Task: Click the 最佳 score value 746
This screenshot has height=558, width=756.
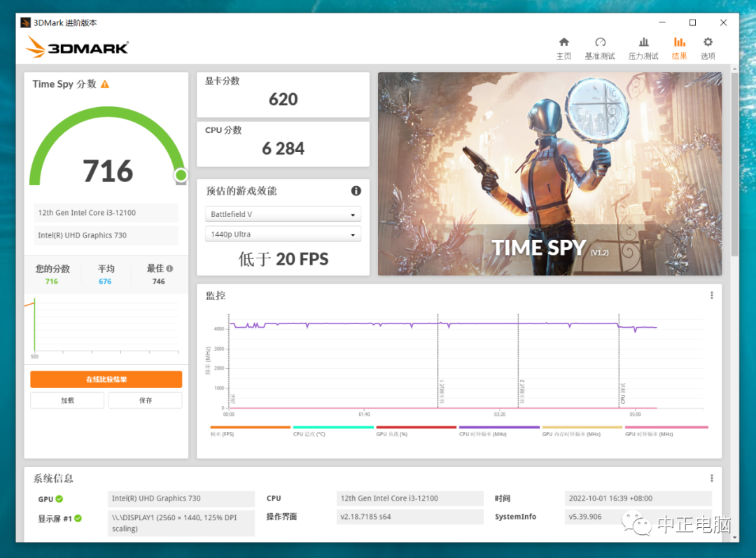Action: 159,281
